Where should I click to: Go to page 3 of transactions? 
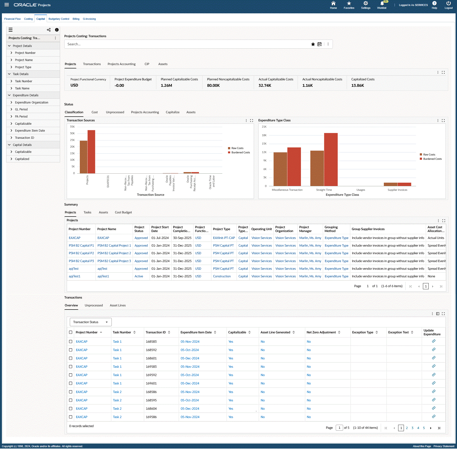[x=412, y=428]
